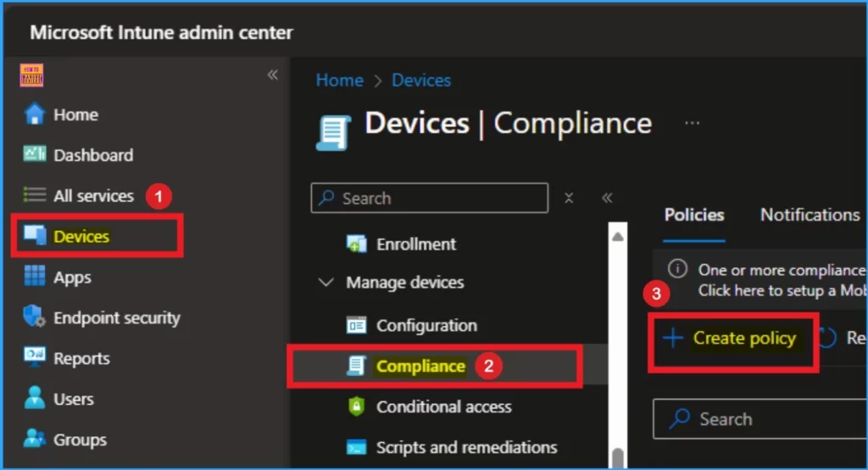Open Home from the sidebar label
The width and height of the screenshot is (868, 470).
coord(75,115)
